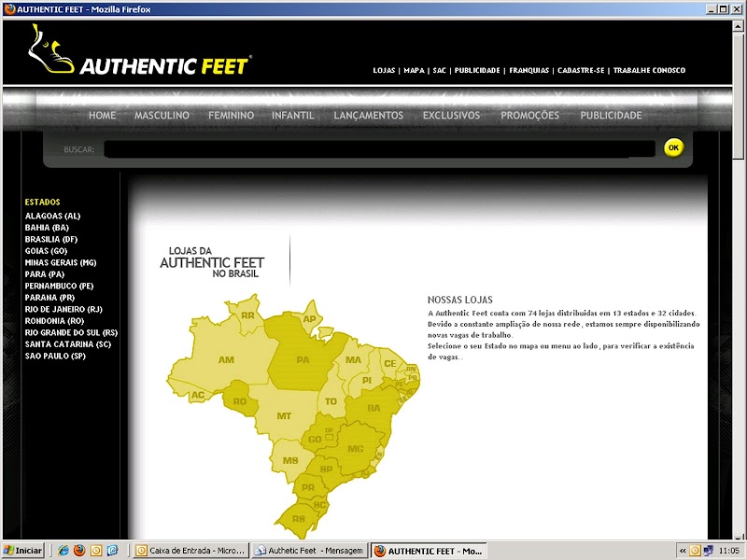Select SAO PAULO (SP) in the states list
Viewport: 747px width, 560px height.
coord(55,357)
